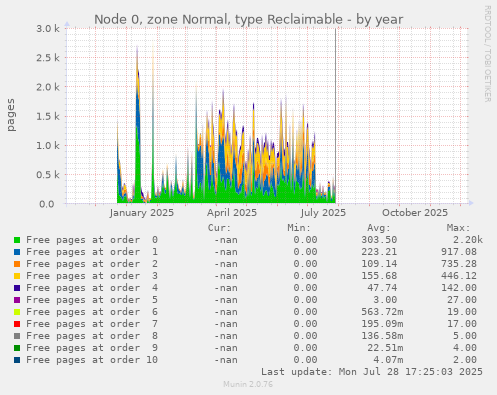Click the '1.5 k' y-axis value
The image size is (497, 395).
tap(48, 117)
